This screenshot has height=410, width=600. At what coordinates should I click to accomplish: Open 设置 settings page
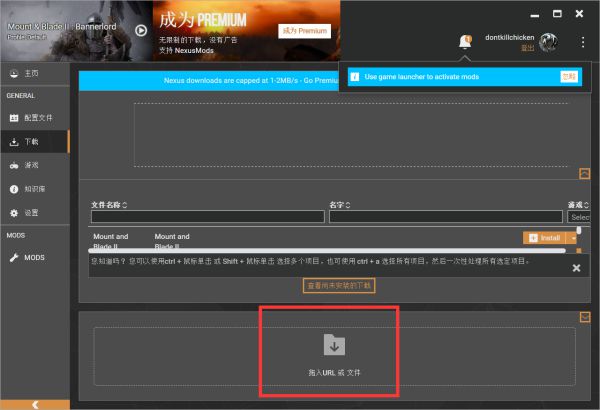click(31, 213)
